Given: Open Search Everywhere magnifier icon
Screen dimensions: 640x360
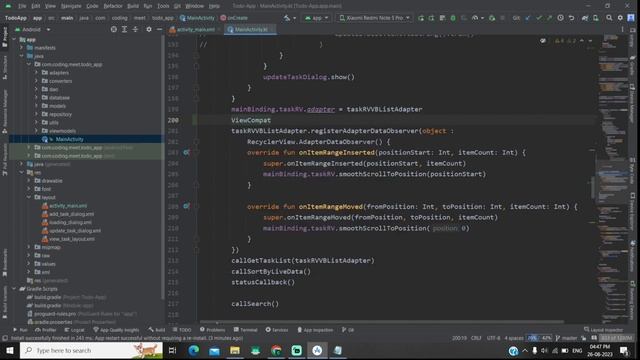Looking at the screenshot, I should 609,18.
